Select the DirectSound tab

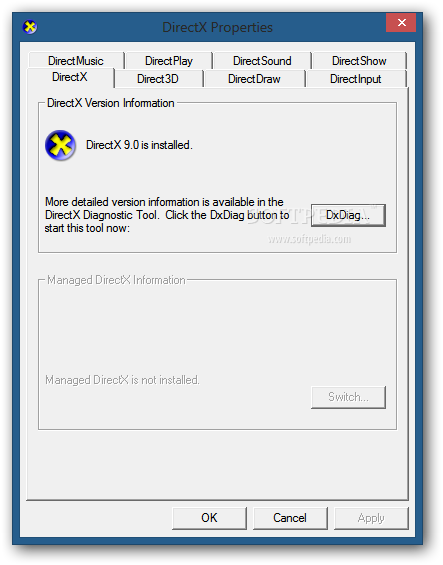262,61
